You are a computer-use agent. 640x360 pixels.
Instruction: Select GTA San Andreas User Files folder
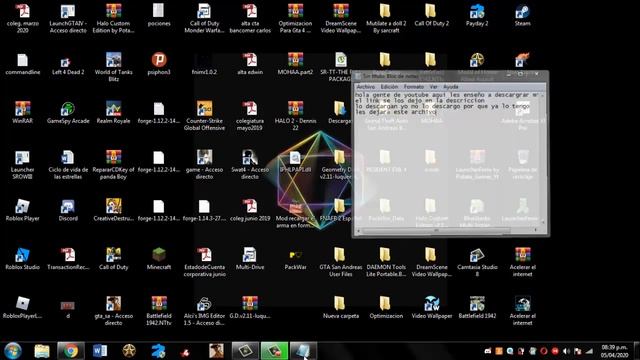coord(340,262)
